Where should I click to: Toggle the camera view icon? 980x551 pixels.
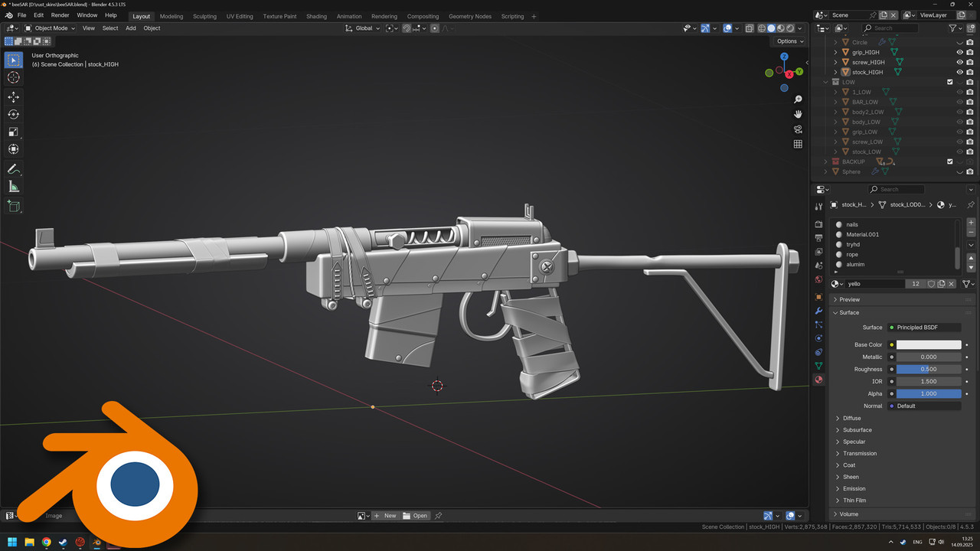point(798,129)
